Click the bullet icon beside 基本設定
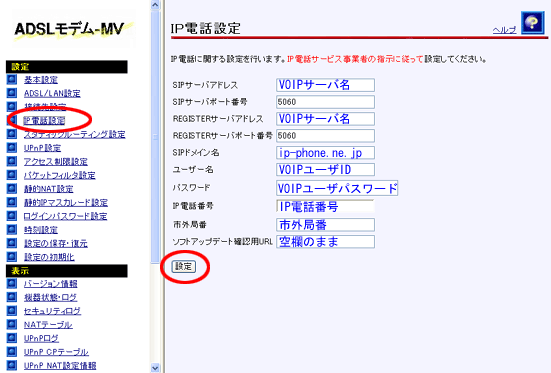Viewport: 551px width, 373px height. (12, 79)
